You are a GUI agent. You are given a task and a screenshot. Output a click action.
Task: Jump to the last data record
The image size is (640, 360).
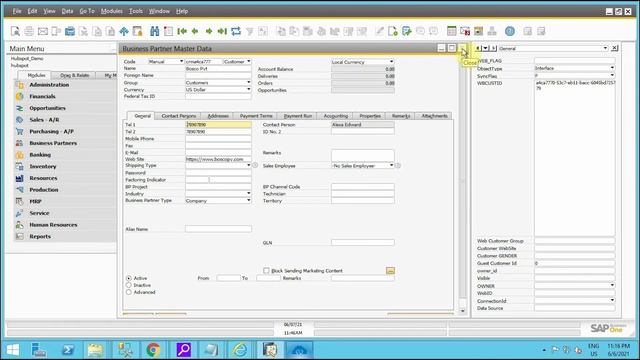click(x=222, y=31)
